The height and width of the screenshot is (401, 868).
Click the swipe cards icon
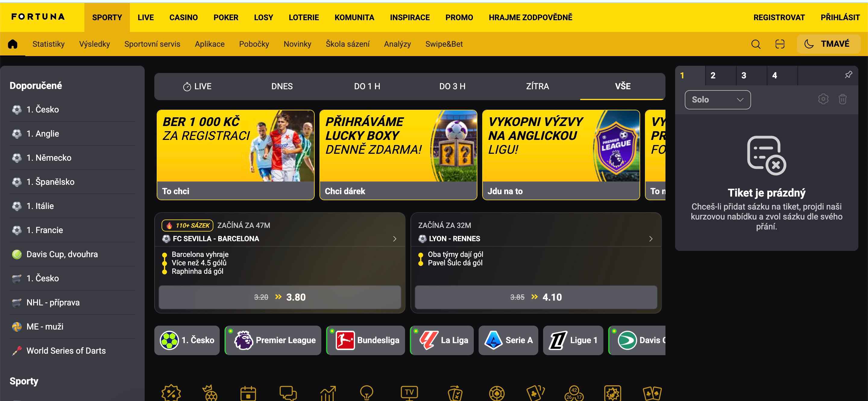(455, 393)
